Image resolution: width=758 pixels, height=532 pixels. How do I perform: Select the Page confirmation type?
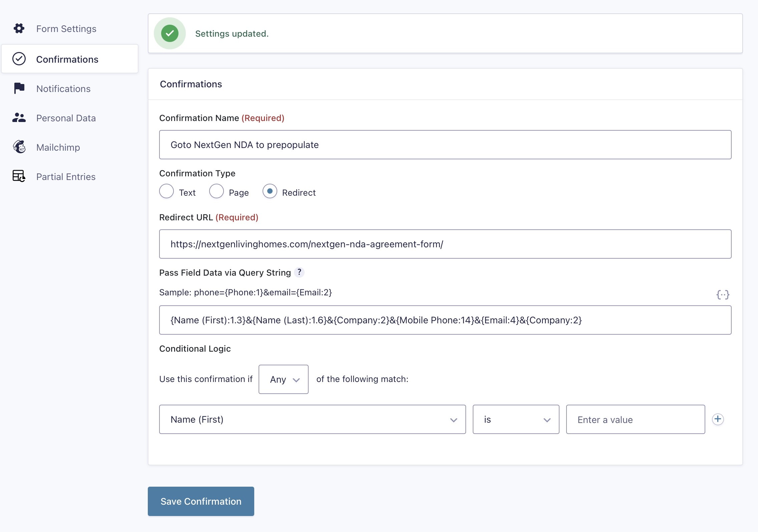coord(217,191)
